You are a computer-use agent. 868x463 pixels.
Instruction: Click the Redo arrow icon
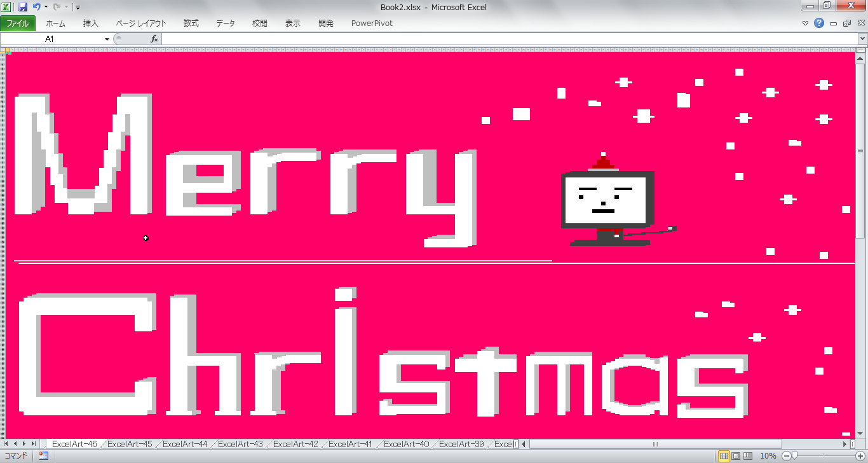57,7
